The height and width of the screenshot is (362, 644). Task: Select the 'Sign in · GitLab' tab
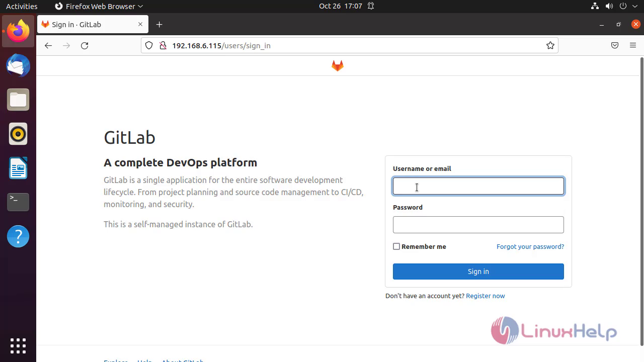(92, 24)
